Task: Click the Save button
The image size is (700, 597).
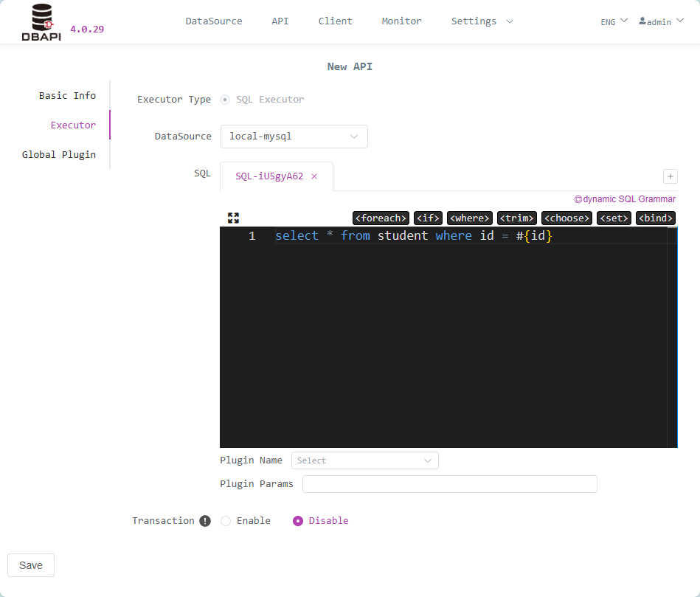Action: click(30, 565)
